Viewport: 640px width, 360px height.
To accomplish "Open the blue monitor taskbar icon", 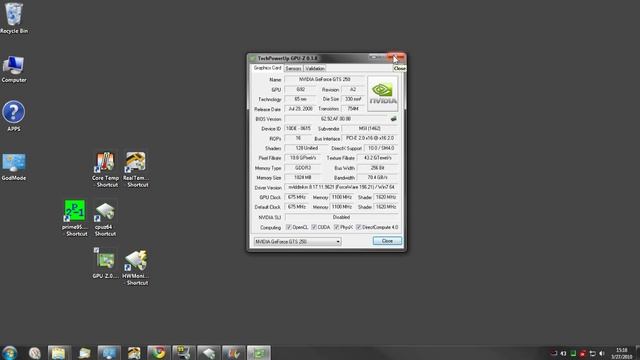I will [109, 353].
